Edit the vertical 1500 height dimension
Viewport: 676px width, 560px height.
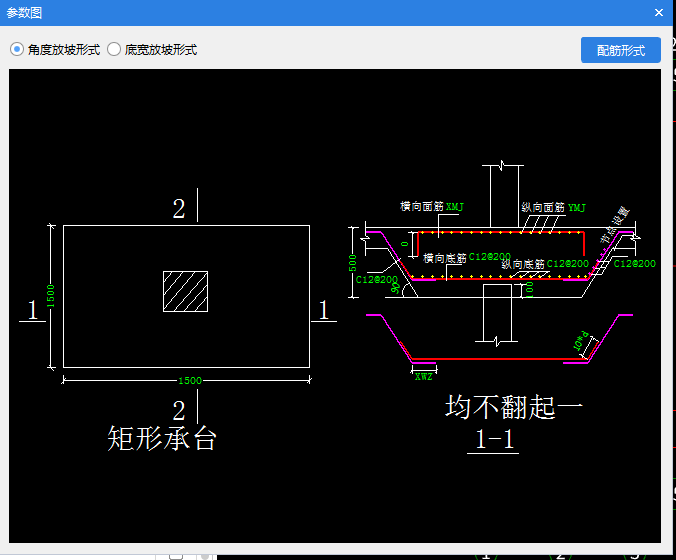click(x=50, y=296)
